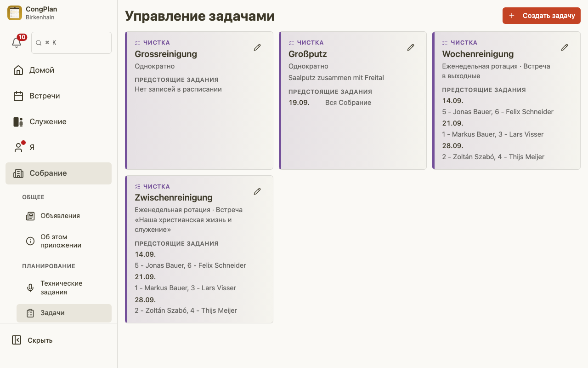The image size is (588, 368).
Task: Click the microphone icon beside Технические задания
Action: click(x=30, y=288)
